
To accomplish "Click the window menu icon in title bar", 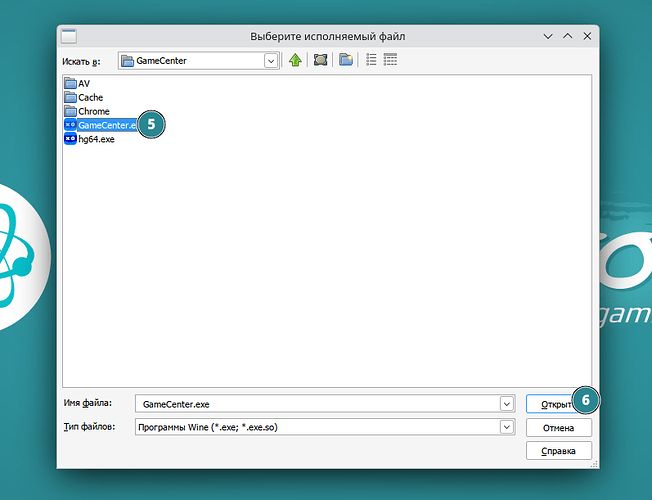I will [x=69, y=36].
